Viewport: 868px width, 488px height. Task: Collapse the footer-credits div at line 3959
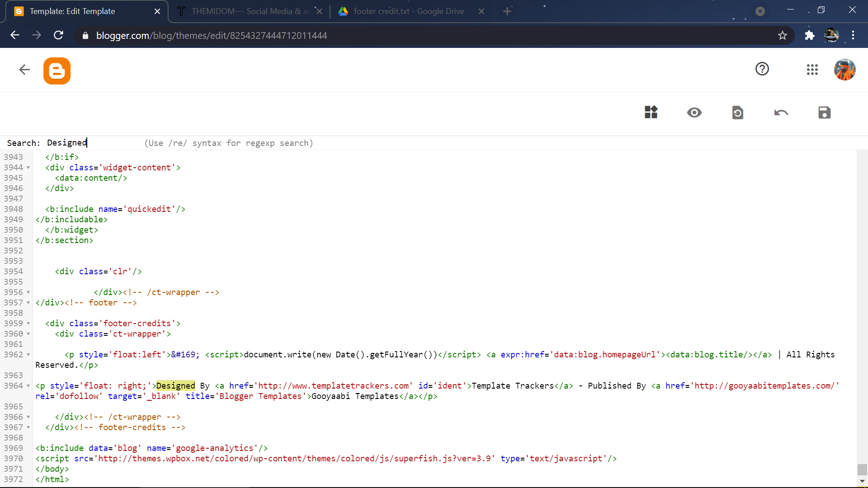click(x=28, y=324)
